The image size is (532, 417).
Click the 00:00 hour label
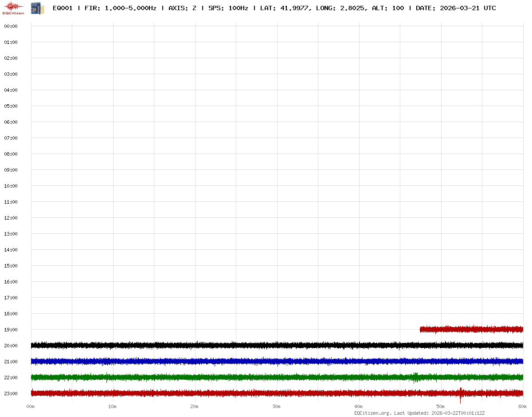(11, 26)
